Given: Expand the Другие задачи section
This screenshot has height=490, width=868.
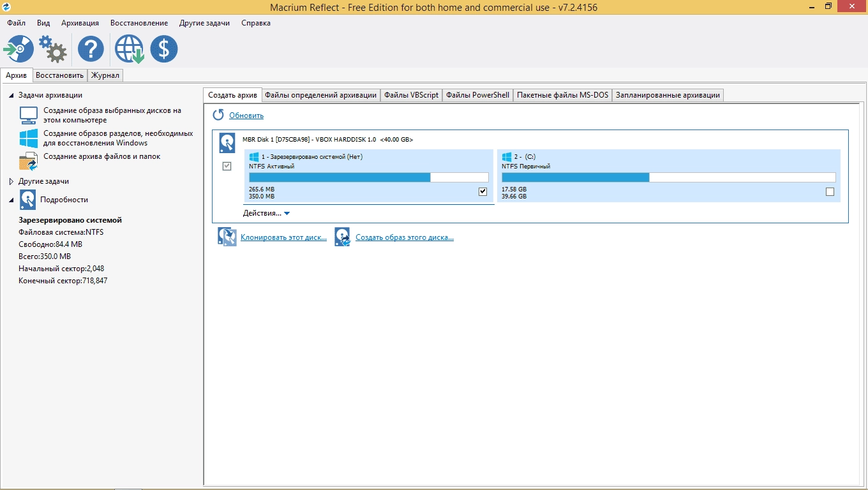Looking at the screenshot, I should point(11,181).
